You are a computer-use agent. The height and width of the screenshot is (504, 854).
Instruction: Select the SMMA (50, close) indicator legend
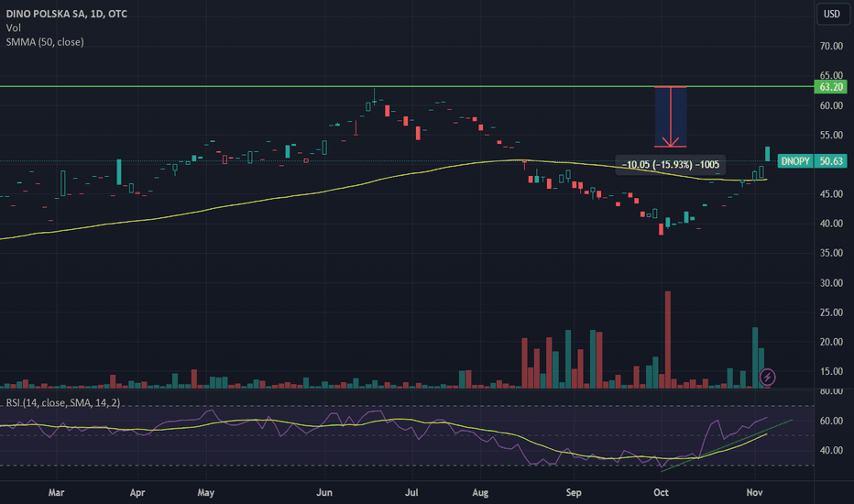pyautogui.click(x=45, y=42)
